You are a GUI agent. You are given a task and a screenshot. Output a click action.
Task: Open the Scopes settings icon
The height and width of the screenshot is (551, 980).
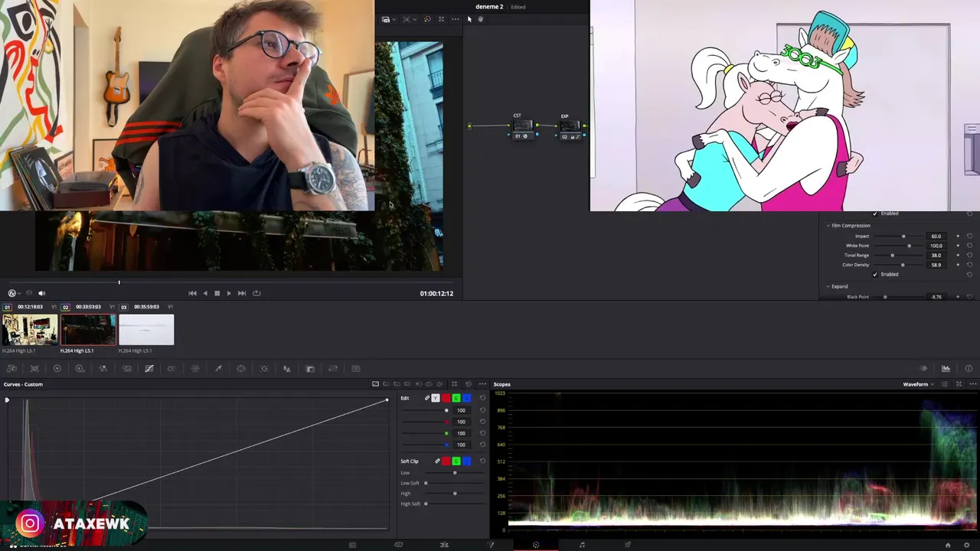945,384
